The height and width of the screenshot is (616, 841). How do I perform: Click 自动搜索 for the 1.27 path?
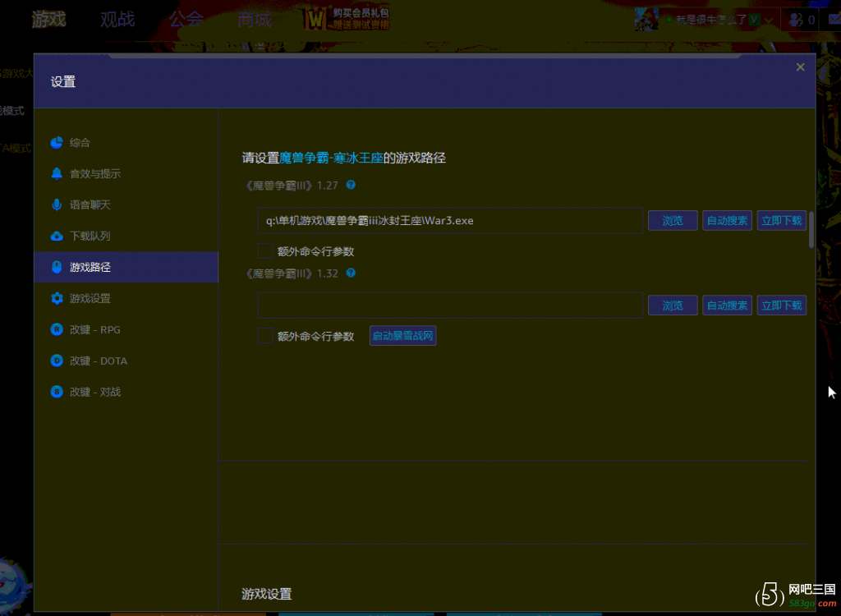728,221
